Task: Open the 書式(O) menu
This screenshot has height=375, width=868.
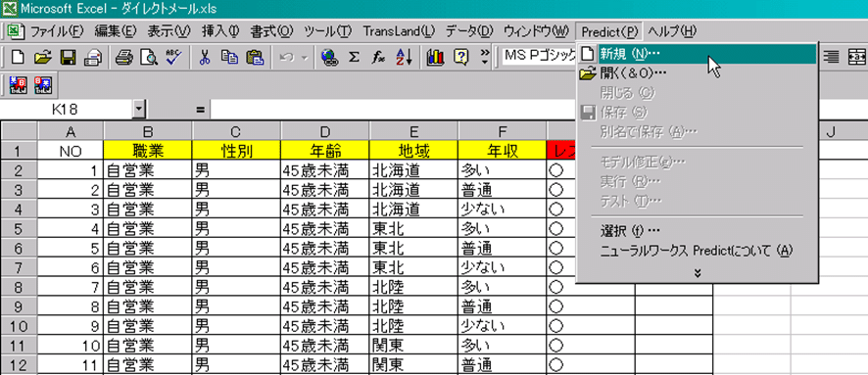Action: click(x=271, y=31)
